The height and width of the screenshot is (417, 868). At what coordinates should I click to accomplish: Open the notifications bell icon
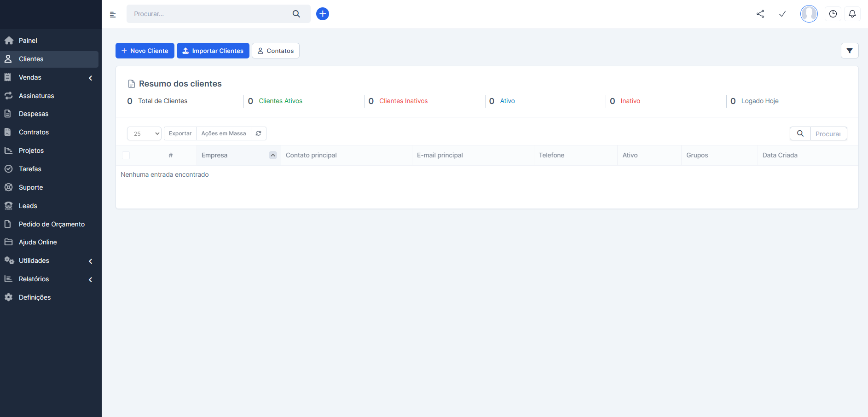point(852,14)
